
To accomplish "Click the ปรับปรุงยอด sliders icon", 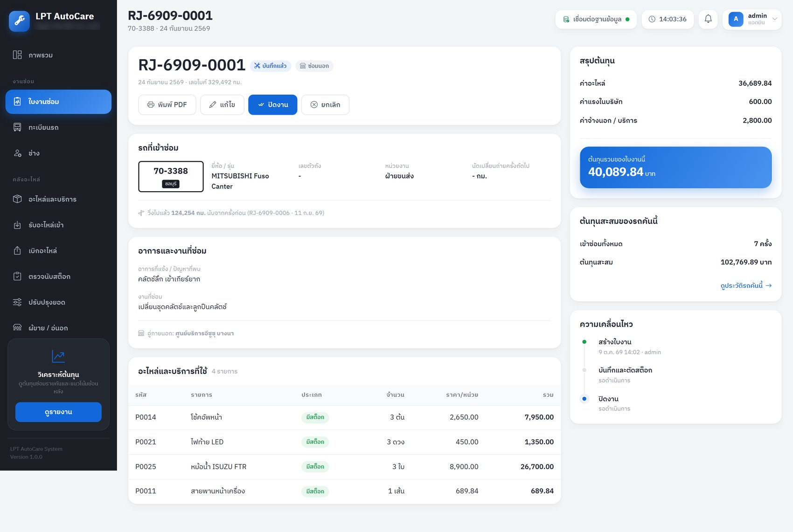I will click(x=17, y=302).
